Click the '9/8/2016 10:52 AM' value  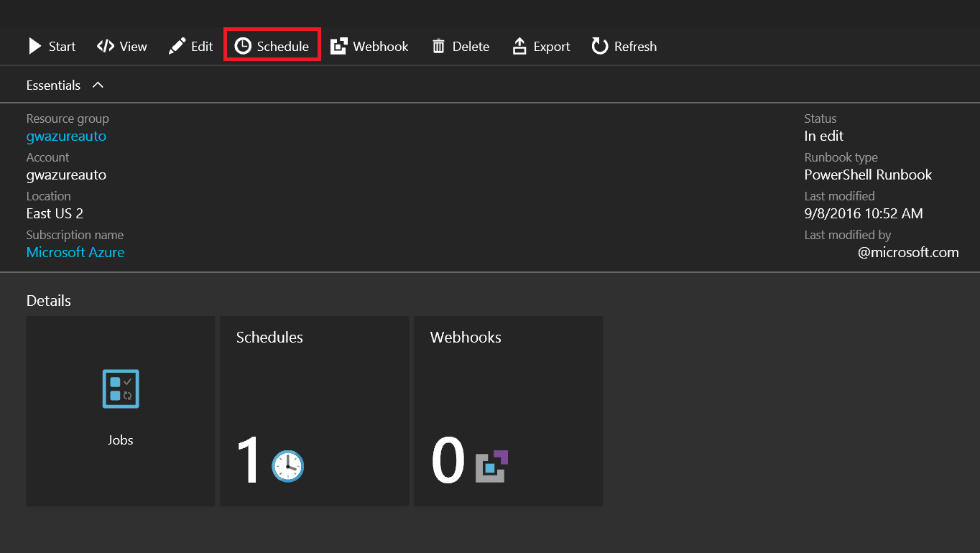click(864, 213)
